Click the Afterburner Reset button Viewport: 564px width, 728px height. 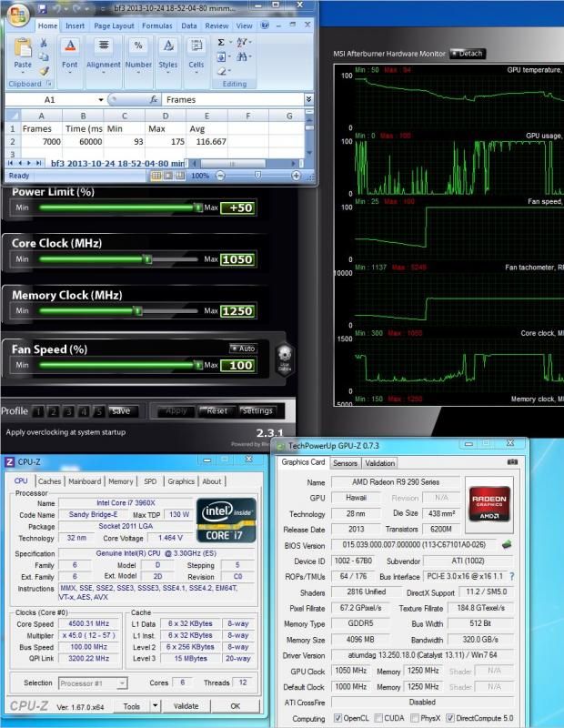[217, 411]
